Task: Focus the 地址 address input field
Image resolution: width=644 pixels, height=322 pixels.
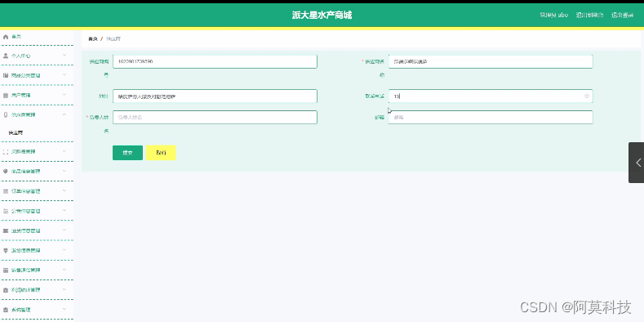Action: (215, 96)
